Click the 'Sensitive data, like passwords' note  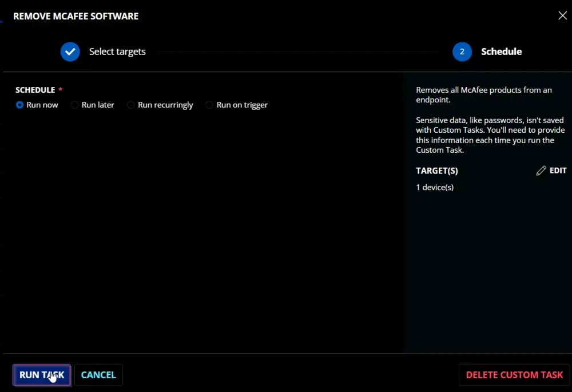click(x=490, y=135)
